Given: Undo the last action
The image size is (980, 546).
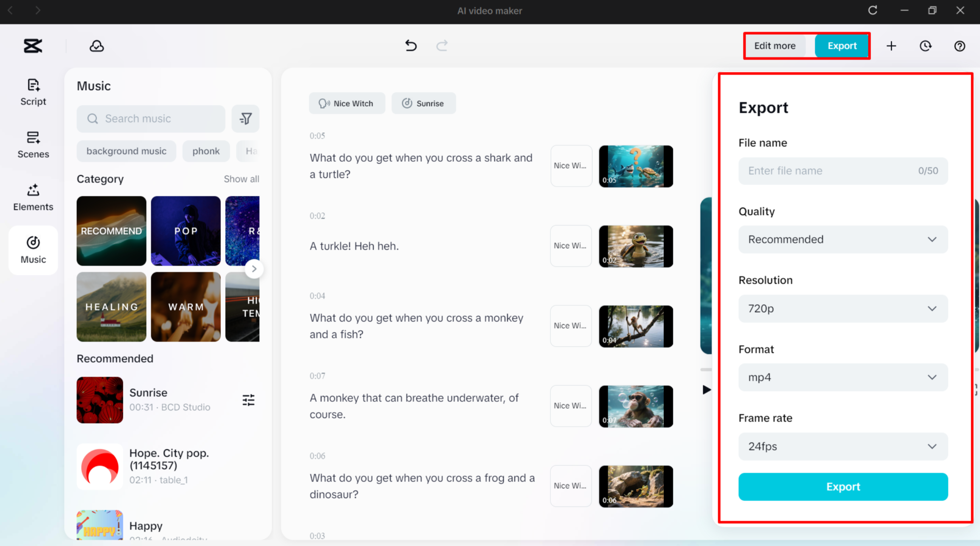Looking at the screenshot, I should pyautogui.click(x=411, y=46).
